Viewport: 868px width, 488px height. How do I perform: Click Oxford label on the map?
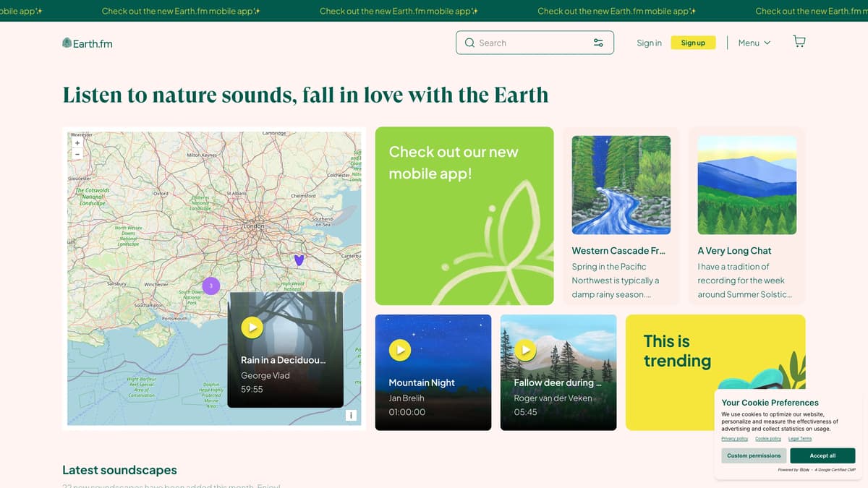tap(161, 194)
